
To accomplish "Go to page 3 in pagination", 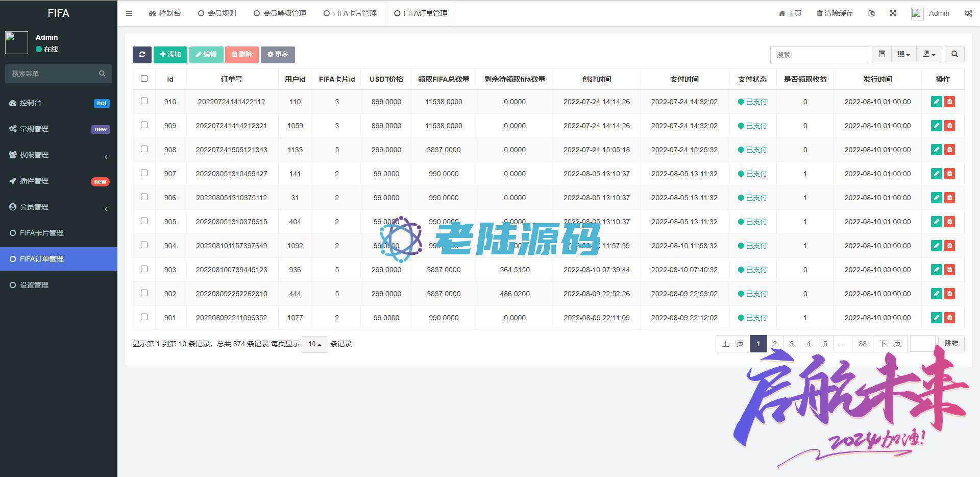I will click(x=792, y=344).
